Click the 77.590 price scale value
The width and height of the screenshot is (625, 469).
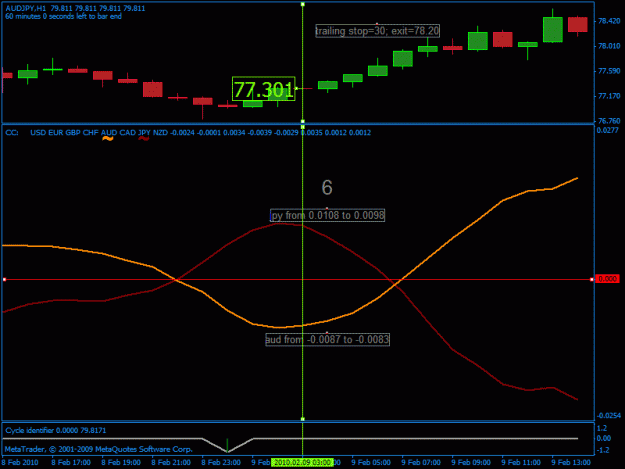(609, 71)
